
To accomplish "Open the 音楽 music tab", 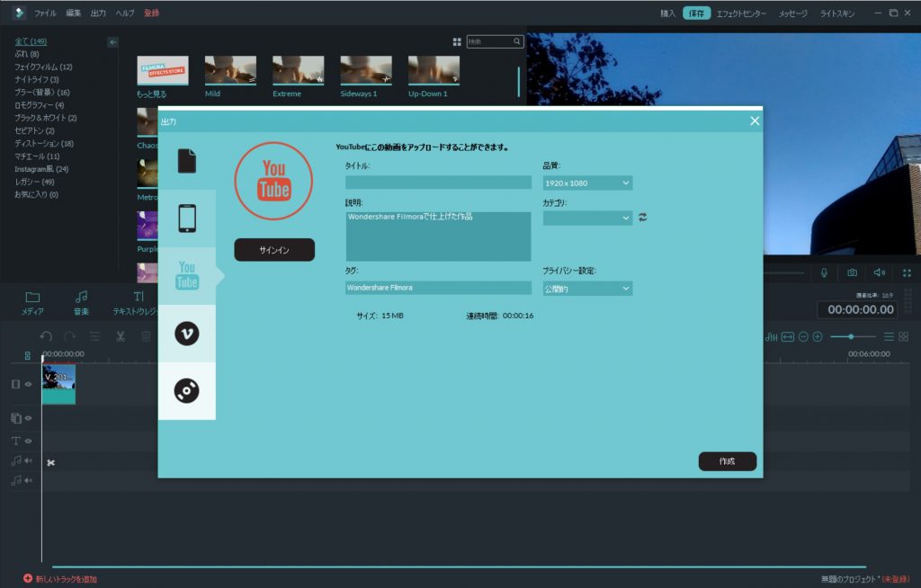I will coord(81,302).
